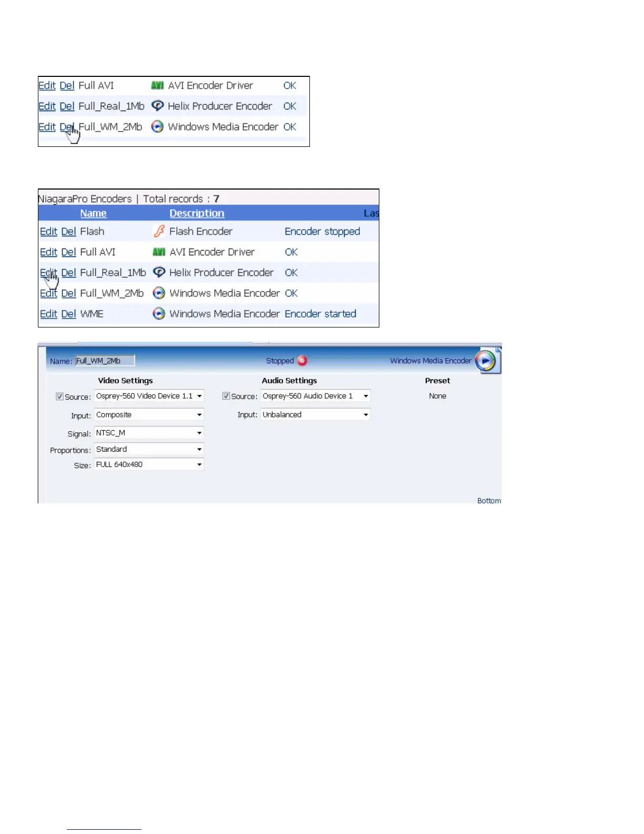644x834 pixels.
Task: Click the OK status in the three-row list's Full AVI row
Action: pyautogui.click(x=290, y=85)
